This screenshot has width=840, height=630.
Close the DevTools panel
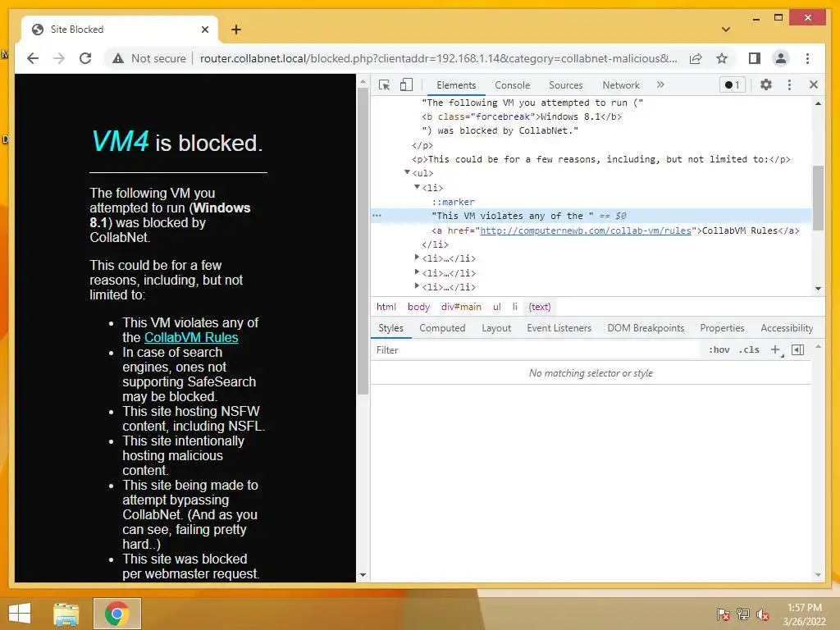tap(813, 84)
